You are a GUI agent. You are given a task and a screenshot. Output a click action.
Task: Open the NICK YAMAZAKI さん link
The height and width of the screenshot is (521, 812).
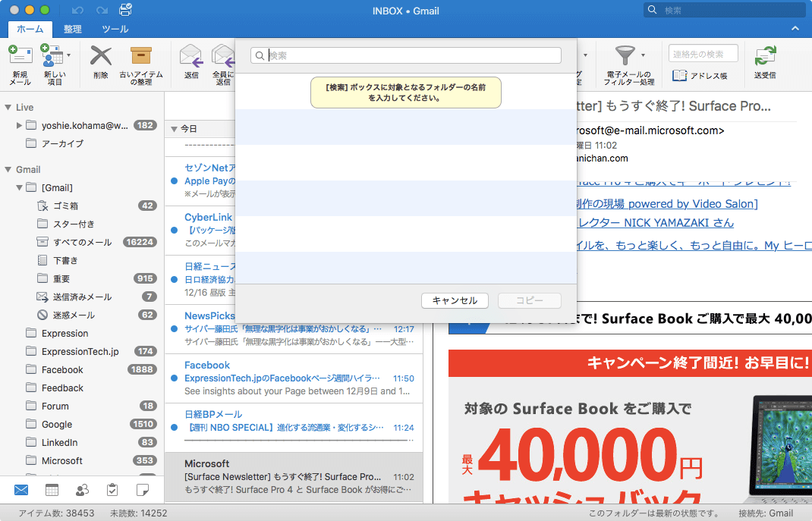coord(656,223)
